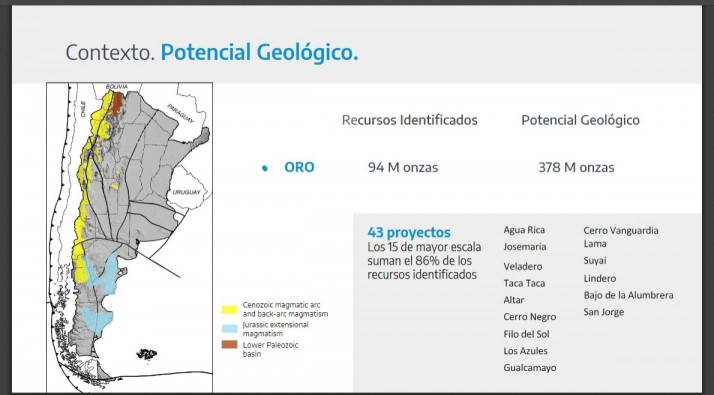Click the blue 'ORO' label
Screen dimensions: 714x395
click(299, 167)
